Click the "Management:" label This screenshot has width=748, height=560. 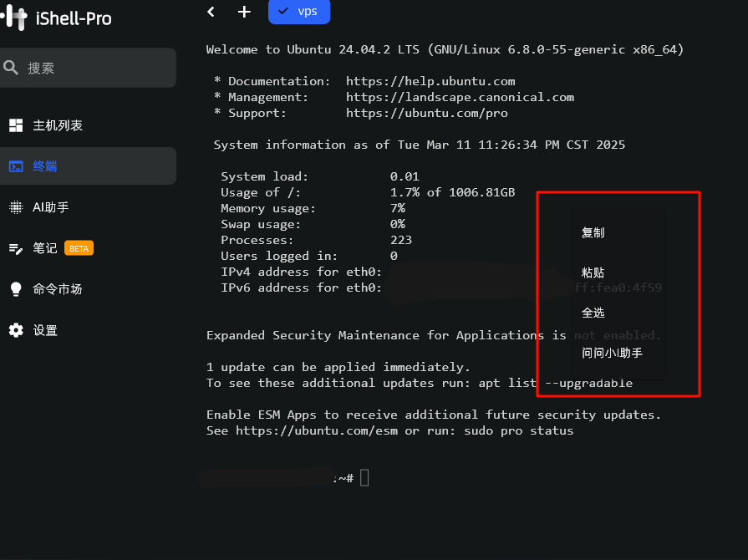pos(268,97)
